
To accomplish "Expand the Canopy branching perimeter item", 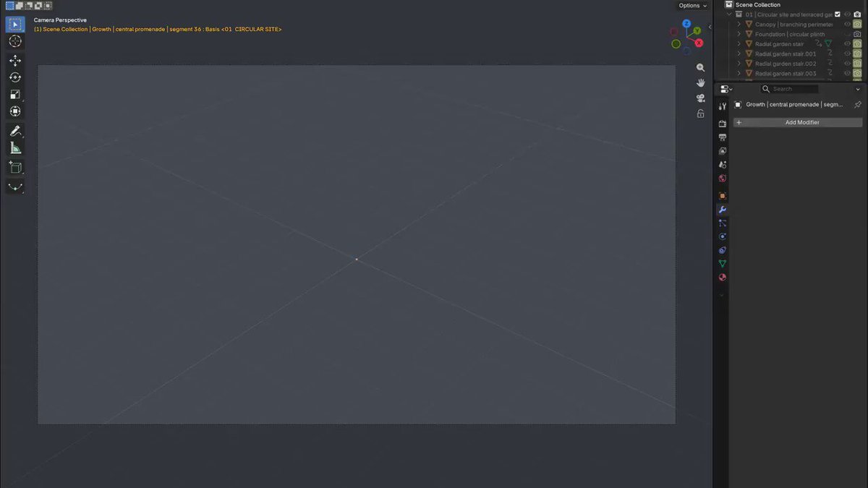I will [739, 25].
